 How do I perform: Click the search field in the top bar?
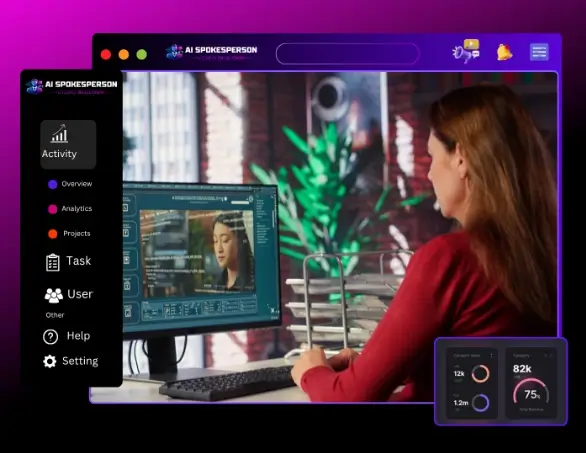[x=348, y=53]
